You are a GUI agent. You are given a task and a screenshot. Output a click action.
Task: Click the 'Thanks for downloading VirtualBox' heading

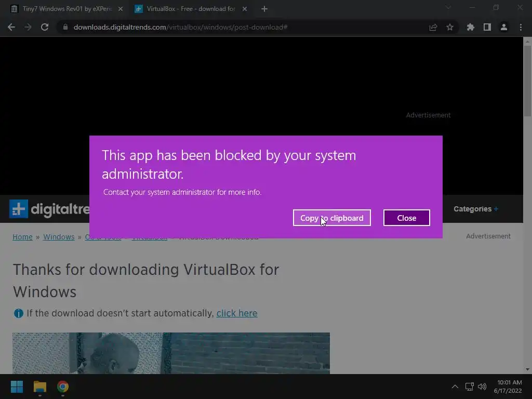tap(146, 281)
